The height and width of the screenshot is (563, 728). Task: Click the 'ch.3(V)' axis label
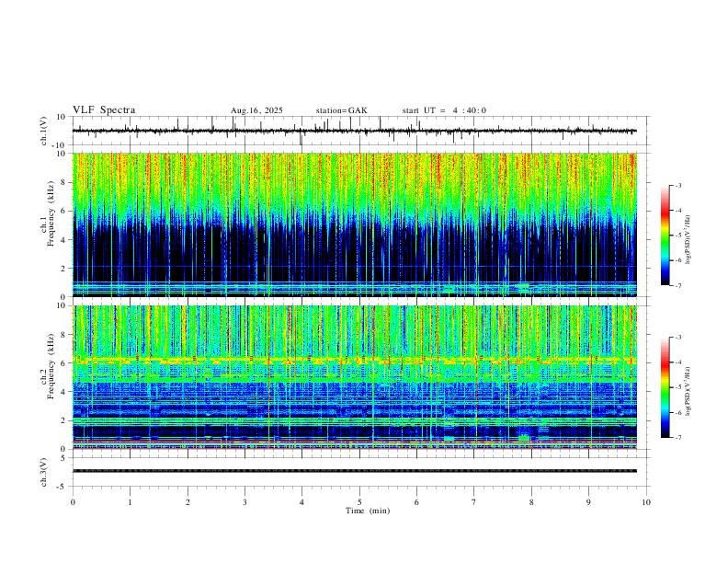pos(44,472)
